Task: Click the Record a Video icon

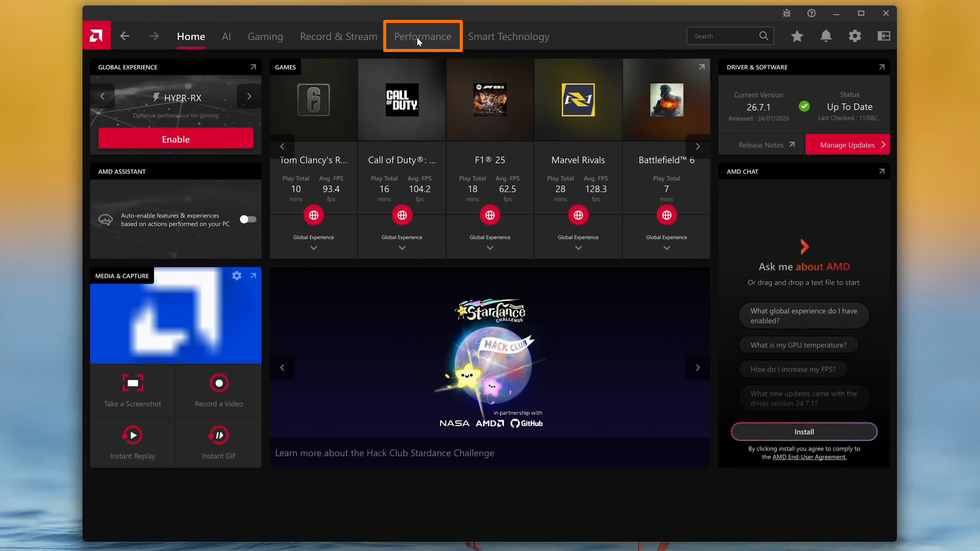Action: coord(219,383)
